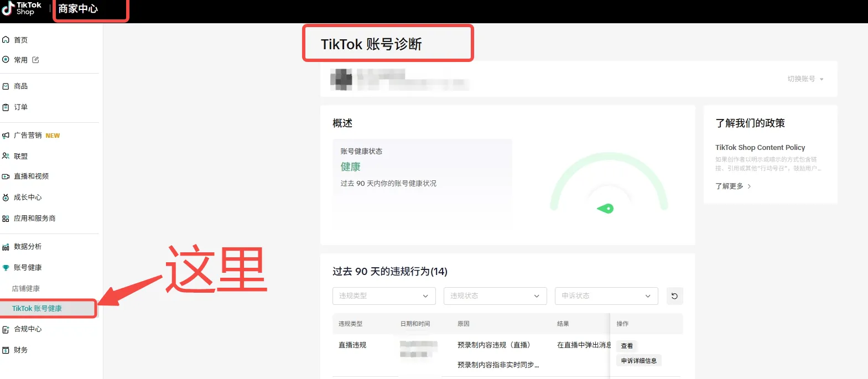Open 成长中心 section

tap(28, 198)
